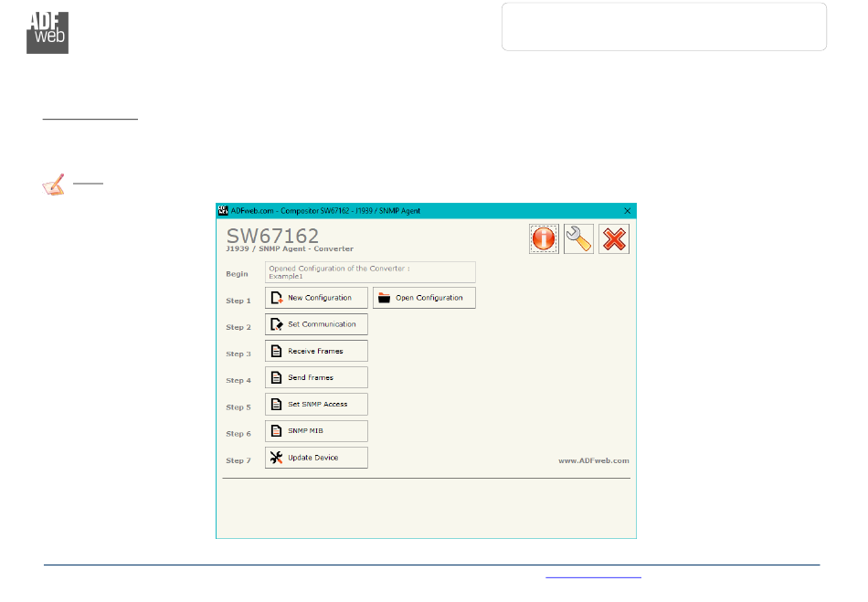Open the Set SNMP Access step
The height and width of the screenshot is (602, 868).
coord(316,405)
